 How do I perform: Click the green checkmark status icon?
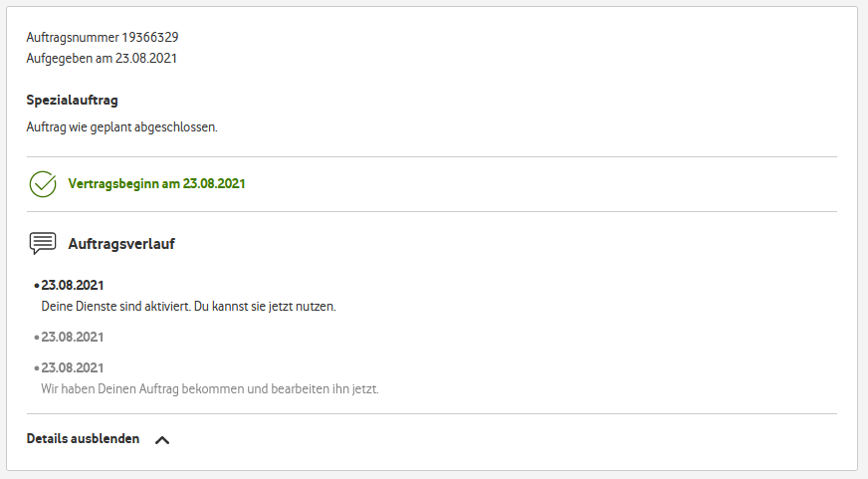43,184
